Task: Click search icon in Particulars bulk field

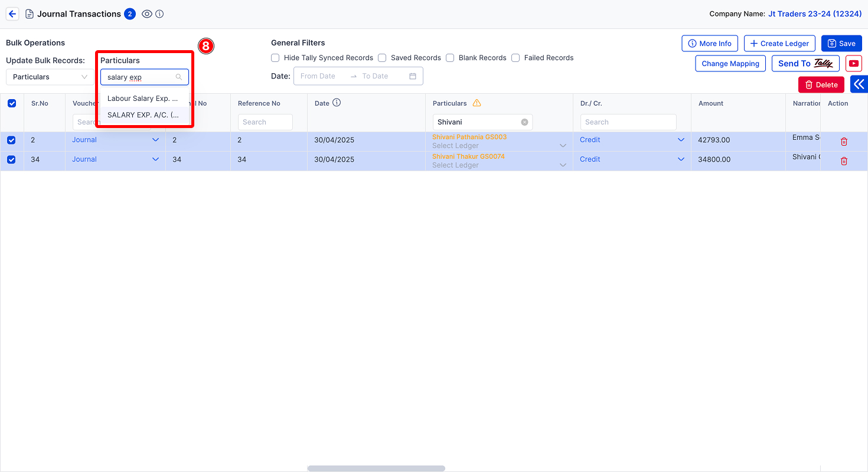Action: tap(179, 77)
